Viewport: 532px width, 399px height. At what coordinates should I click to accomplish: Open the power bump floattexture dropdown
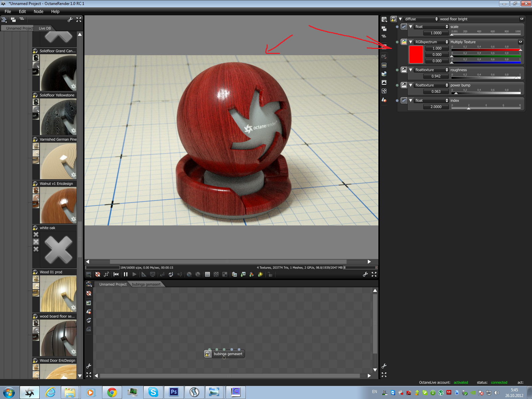[x=431, y=85]
